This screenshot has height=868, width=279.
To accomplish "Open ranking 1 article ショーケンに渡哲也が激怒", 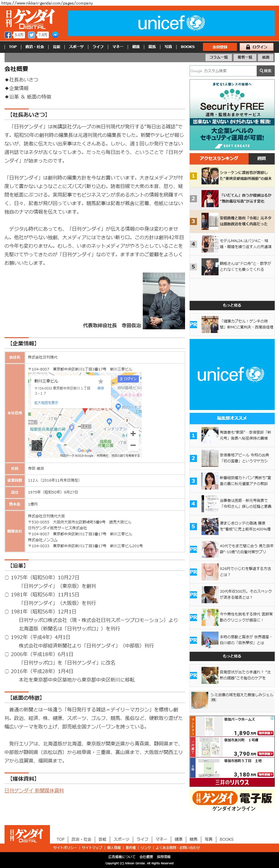I will [232, 176].
